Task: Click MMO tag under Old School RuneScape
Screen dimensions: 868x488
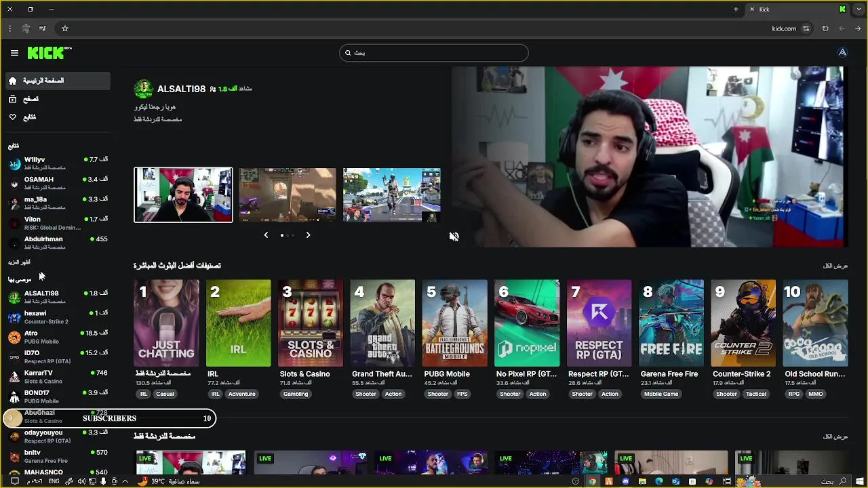Action: (816, 394)
